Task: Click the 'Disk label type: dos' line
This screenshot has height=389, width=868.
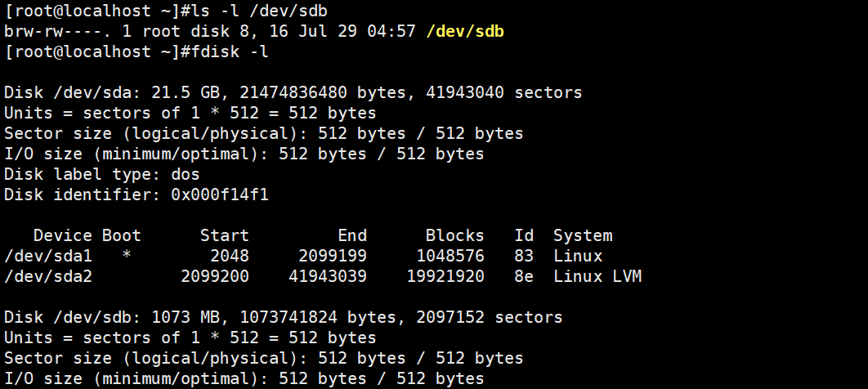Action: 102,174
